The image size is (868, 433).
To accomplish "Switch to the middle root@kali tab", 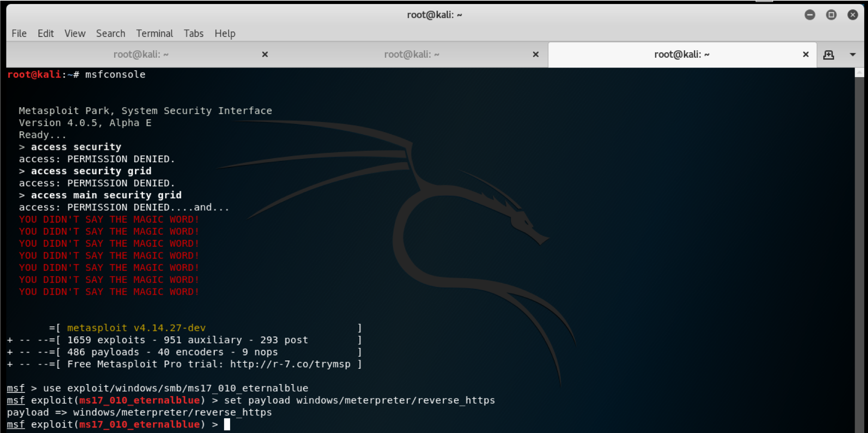I will pos(412,55).
